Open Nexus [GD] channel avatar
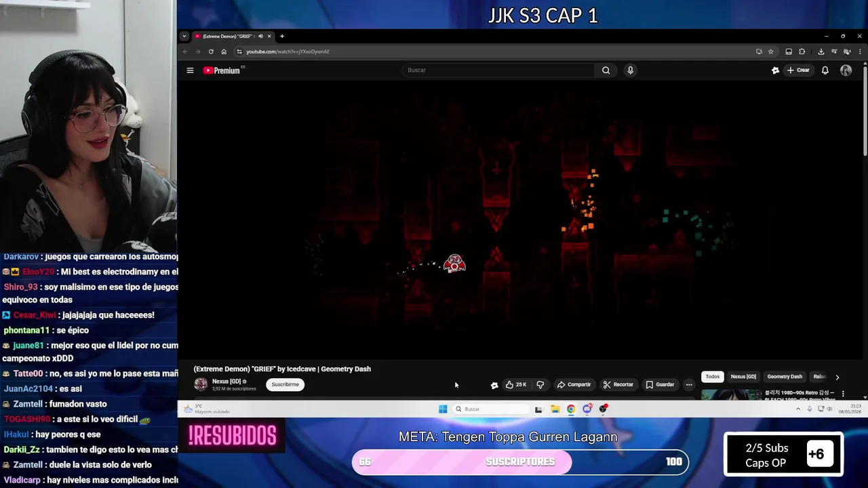868x488 pixels. coord(201,384)
